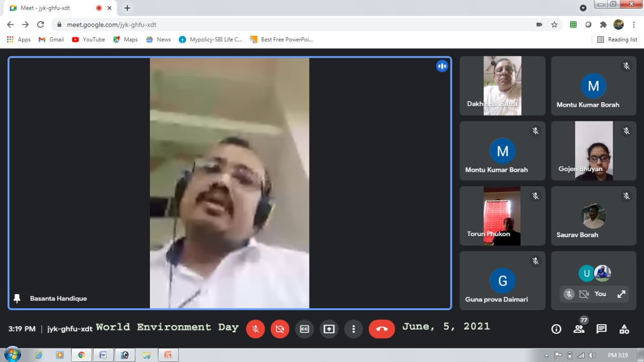The width and height of the screenshot is (644, 362).
Task: Open file explorer folder in taskbar
Action: 146,355
